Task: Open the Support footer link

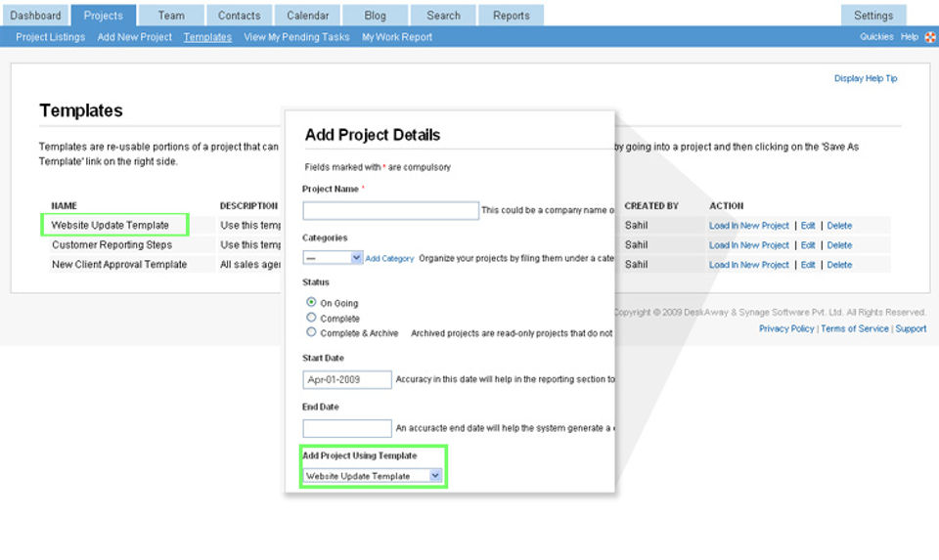Action: tap(911, 328)
